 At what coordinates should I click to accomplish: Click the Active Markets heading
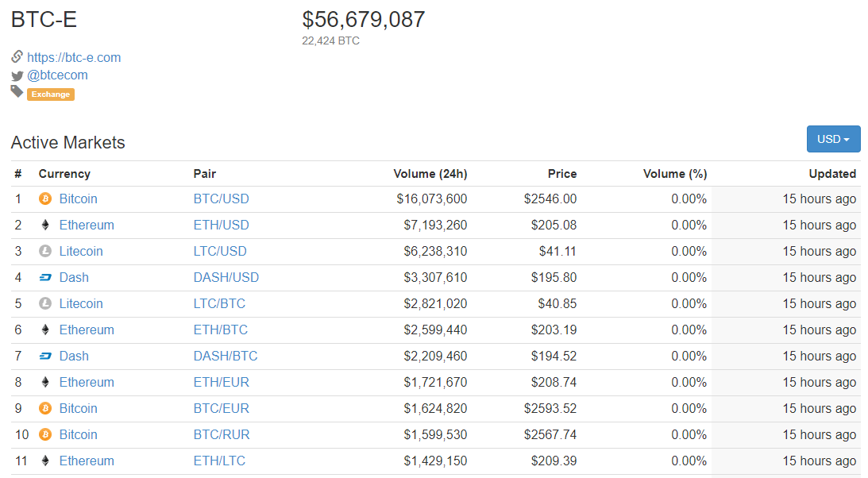pyautogui.click(x=68, y=142)
